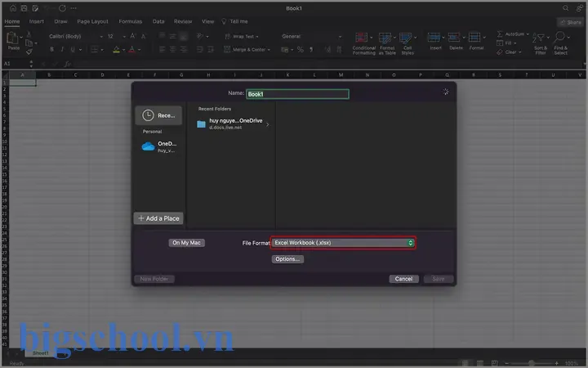Click the percent style icon

(x=300, y=50)
